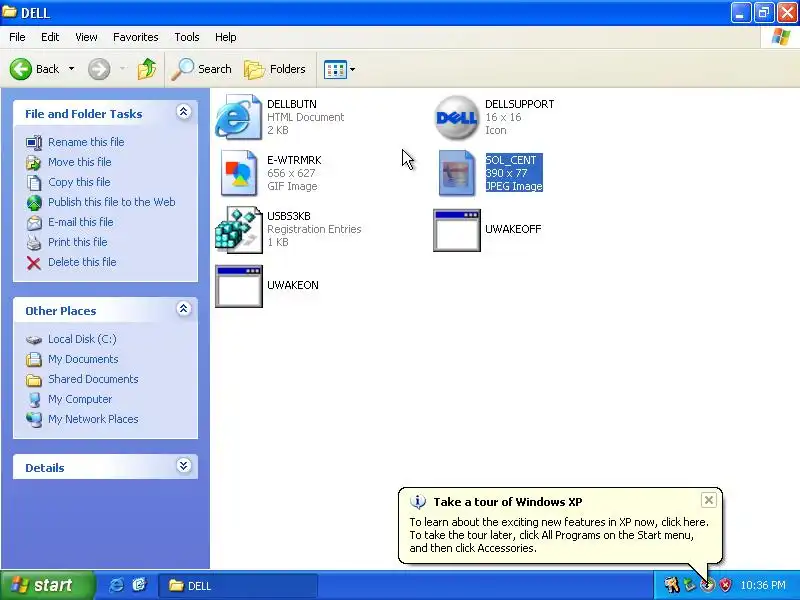
Task: Click the green Back arrow button
Action: [21, 69]
